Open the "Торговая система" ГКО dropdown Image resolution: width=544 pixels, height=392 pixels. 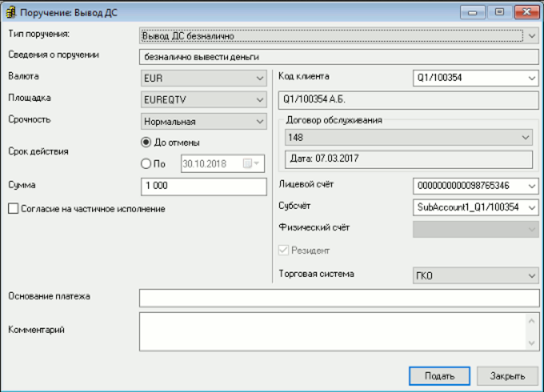533,276
